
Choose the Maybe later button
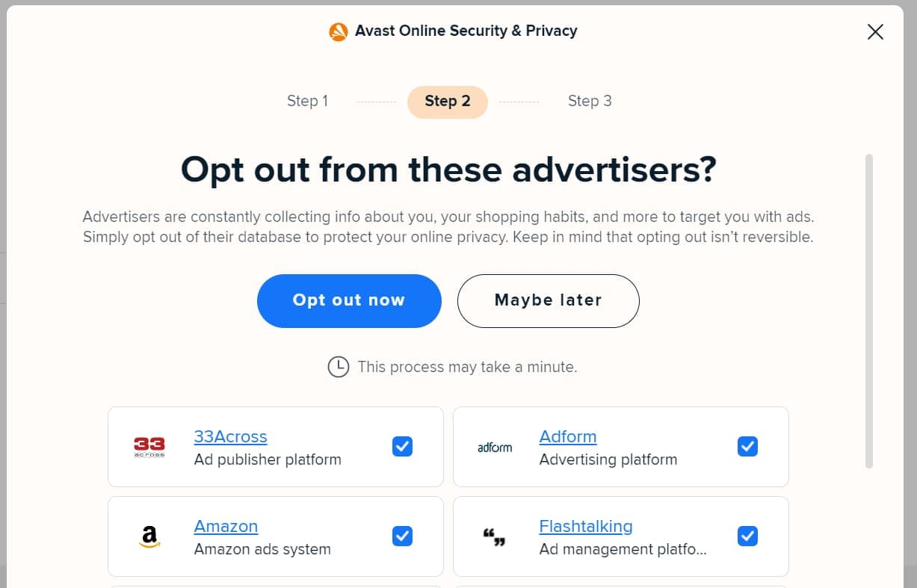548,300
